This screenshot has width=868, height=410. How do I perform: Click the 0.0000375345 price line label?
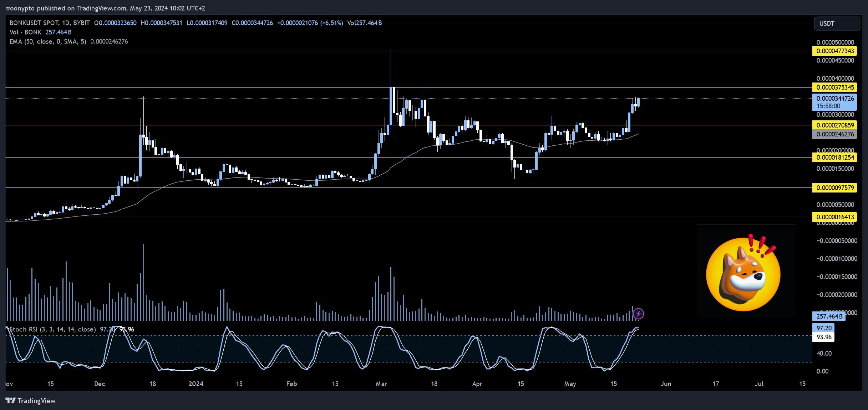point(835,87)
